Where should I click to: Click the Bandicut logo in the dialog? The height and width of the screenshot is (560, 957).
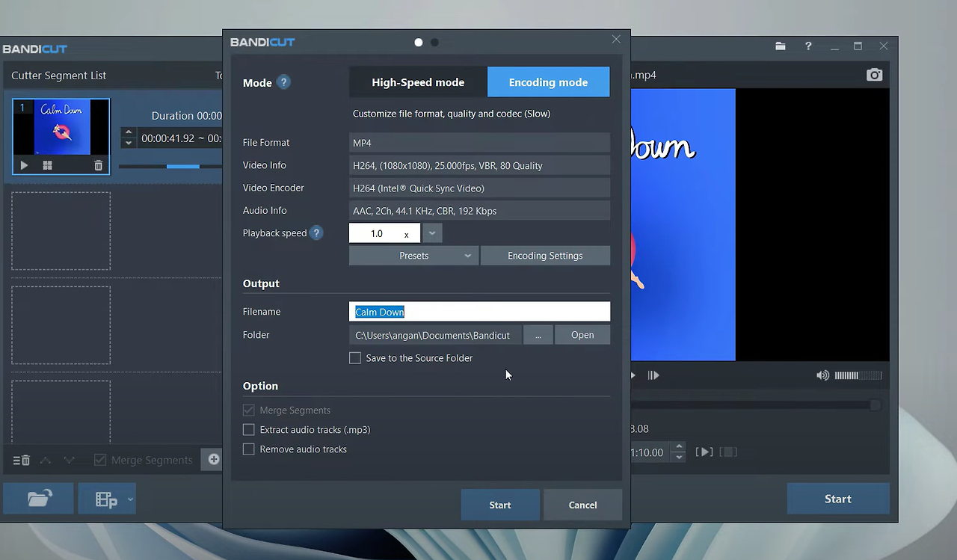point(262,42)
